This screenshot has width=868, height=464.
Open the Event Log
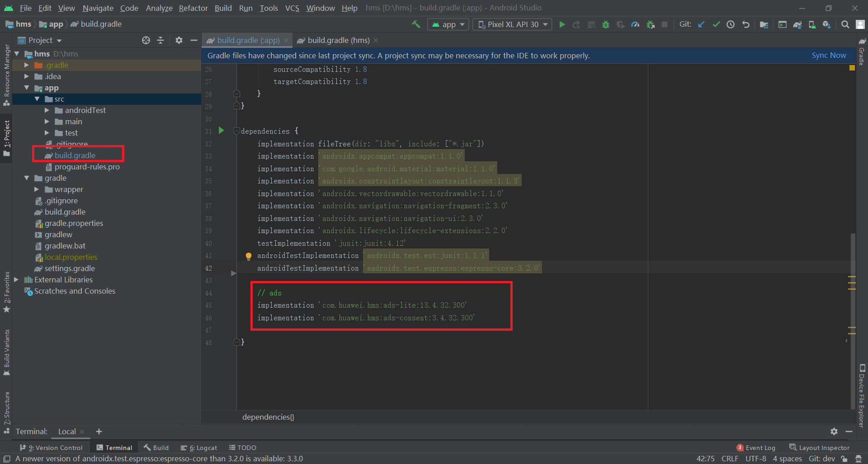pos(756,448)
